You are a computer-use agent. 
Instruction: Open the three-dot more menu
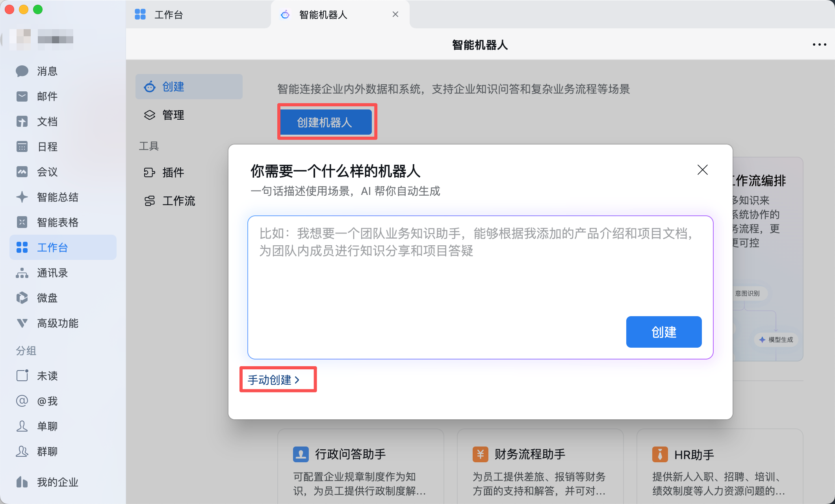[819, 44]
